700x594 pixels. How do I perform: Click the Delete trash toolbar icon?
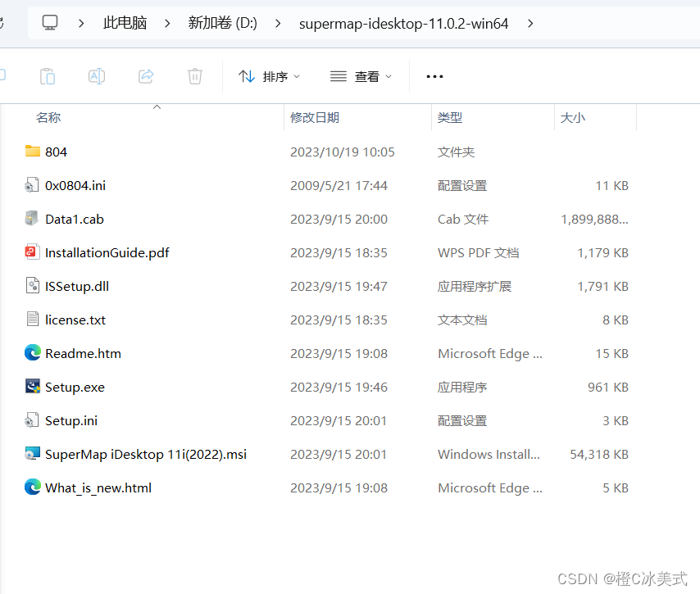(x=194, y=75)
